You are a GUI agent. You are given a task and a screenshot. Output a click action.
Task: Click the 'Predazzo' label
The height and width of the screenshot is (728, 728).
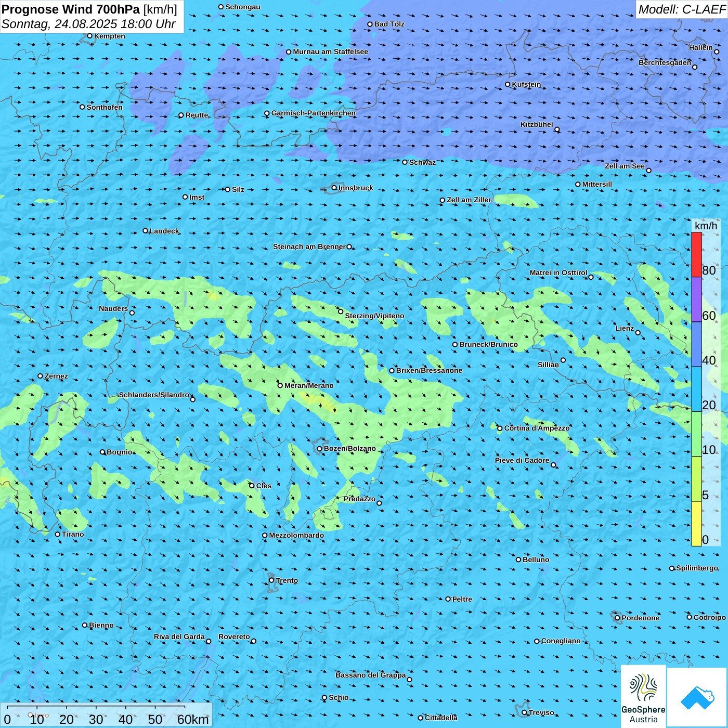click(x=359, y=499)
